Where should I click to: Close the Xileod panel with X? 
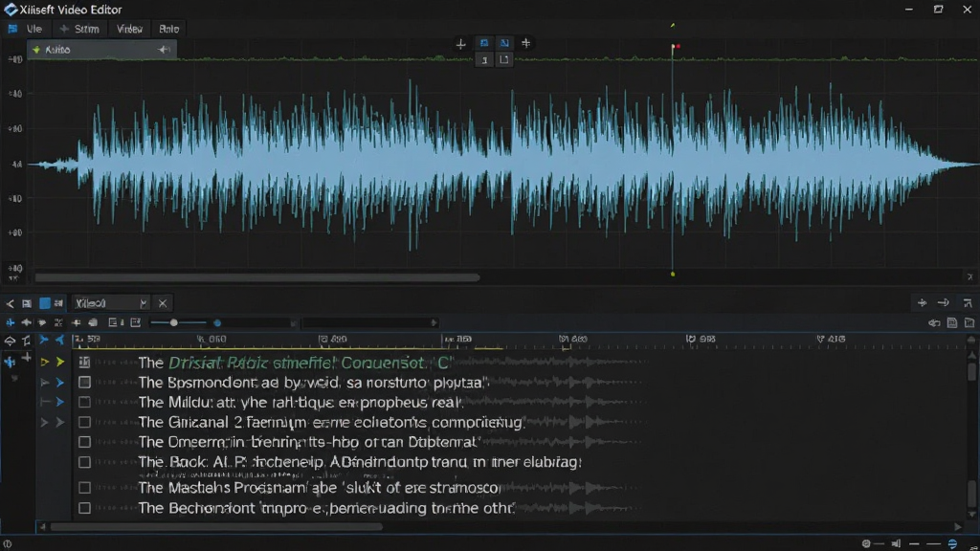coord(163,303)
